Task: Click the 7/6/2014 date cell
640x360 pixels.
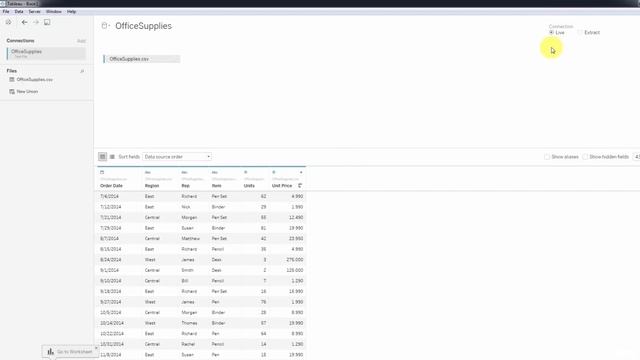Action: [x=109, y=196]
